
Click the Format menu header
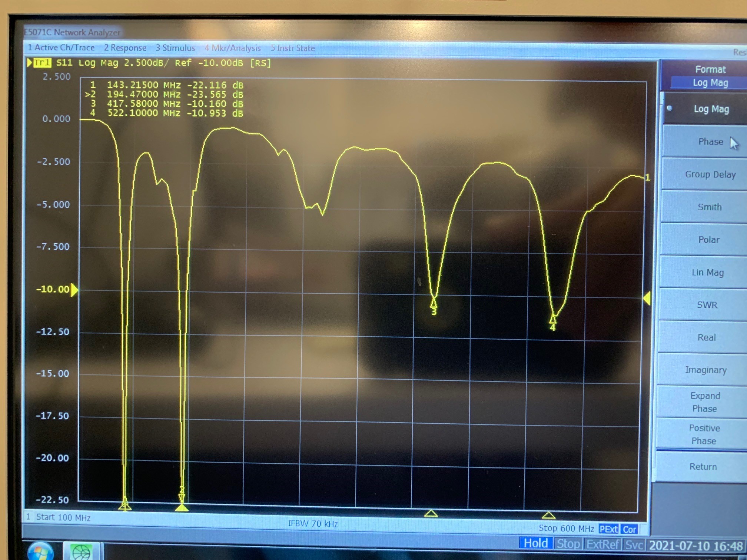[x=710, y=69]
